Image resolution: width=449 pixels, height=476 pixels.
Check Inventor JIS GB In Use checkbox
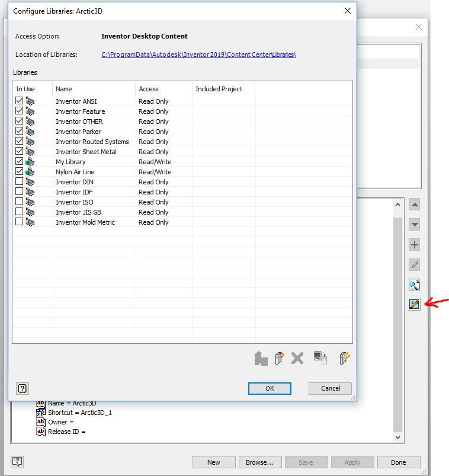19,211
